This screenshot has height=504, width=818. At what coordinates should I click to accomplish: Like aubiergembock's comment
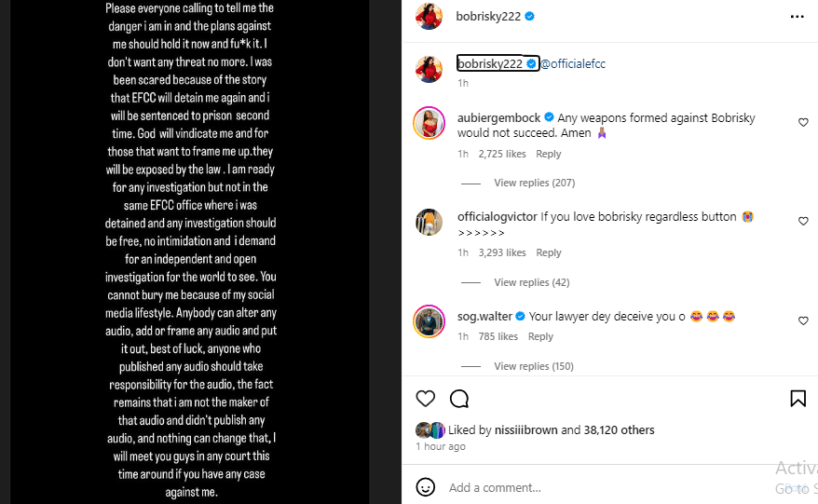coord(803,122)
